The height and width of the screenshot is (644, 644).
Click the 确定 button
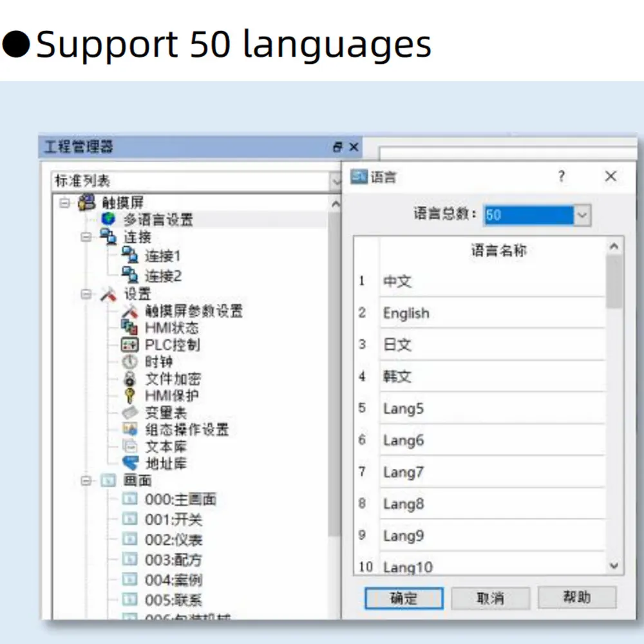click(404, 598)
